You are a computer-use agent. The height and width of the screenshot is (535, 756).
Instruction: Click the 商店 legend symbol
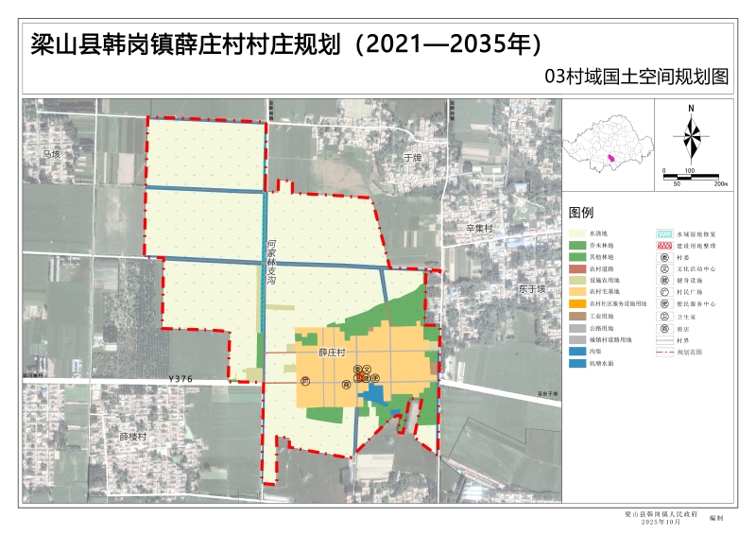[665, 327]
